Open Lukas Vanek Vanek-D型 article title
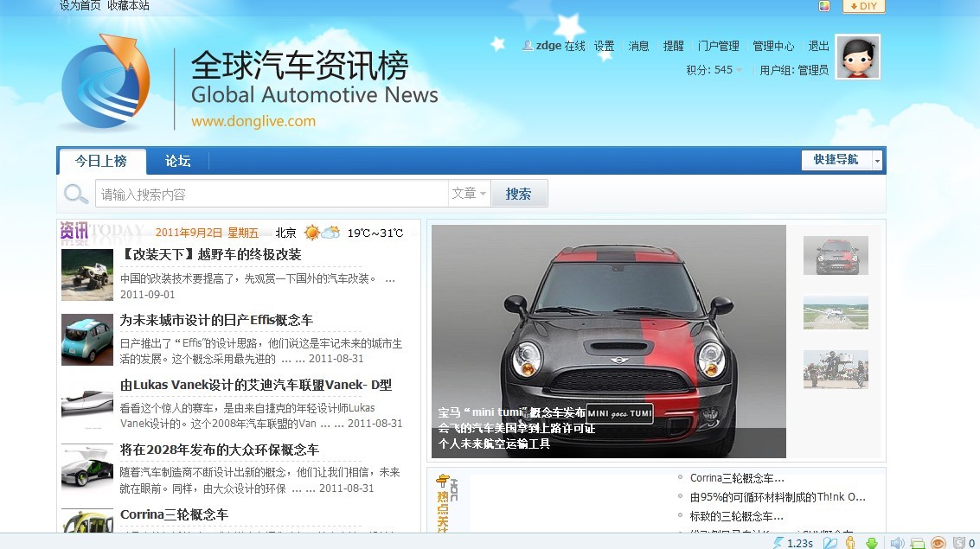The image size is (980, 549). [x=256, y=385]
